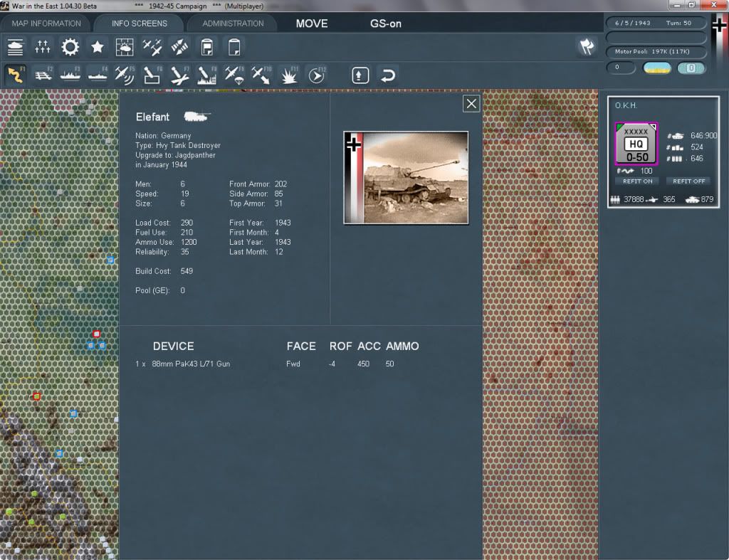Screen dimensions: 729x560
Task: Click the teal pill showing 0
Action: click(691, 68)
